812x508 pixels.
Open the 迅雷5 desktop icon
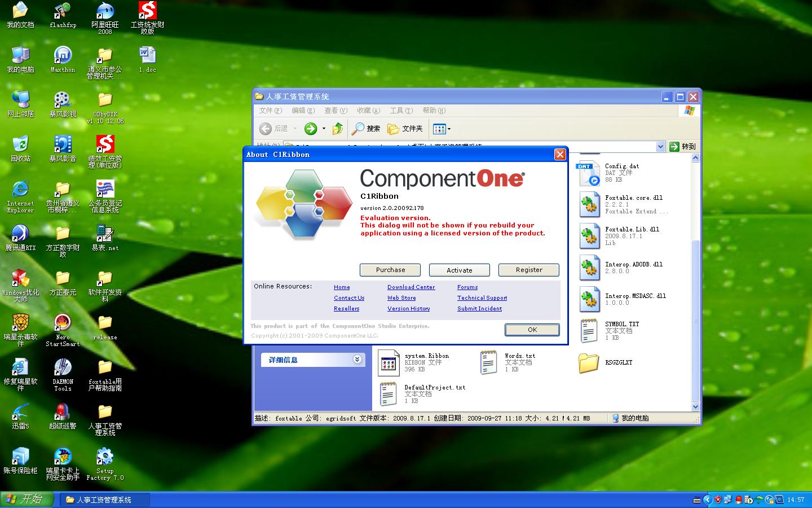coord(20,416)
